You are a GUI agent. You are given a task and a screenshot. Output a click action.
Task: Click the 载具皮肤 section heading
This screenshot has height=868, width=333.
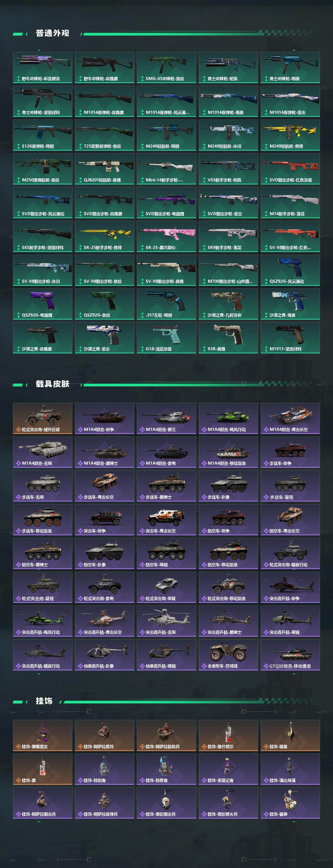[x=52, y=384]
